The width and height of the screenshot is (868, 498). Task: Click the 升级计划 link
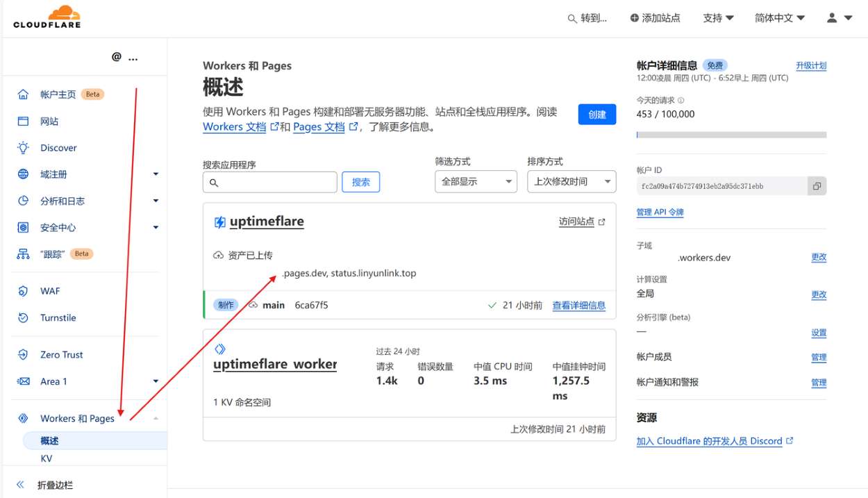[811, 65]
